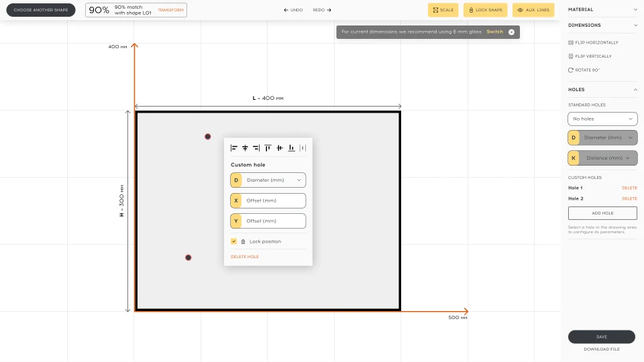Select Hole 2 in the list

pos(576,198)
